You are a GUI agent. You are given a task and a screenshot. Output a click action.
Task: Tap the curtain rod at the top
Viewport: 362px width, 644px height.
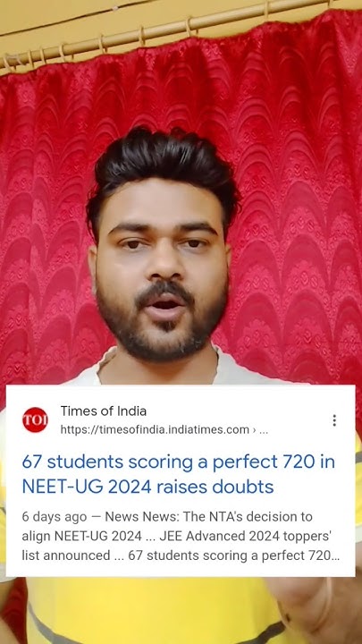164,35
